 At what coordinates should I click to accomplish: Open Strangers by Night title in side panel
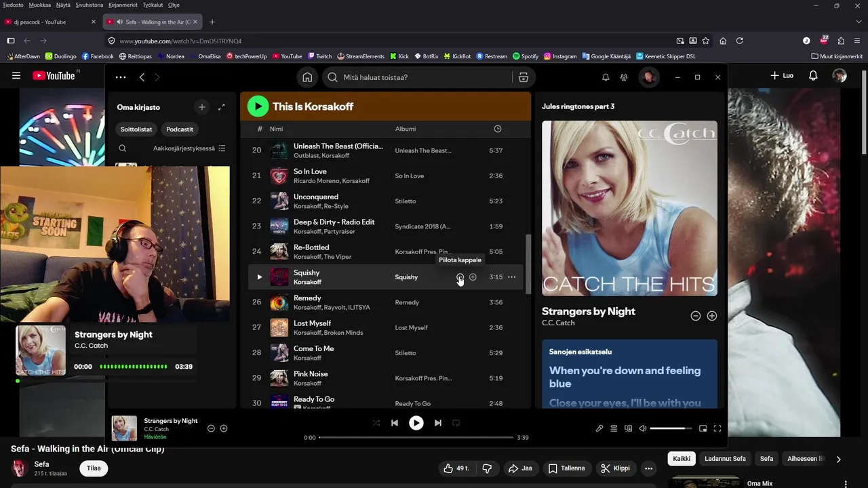[x=589, y=311]
